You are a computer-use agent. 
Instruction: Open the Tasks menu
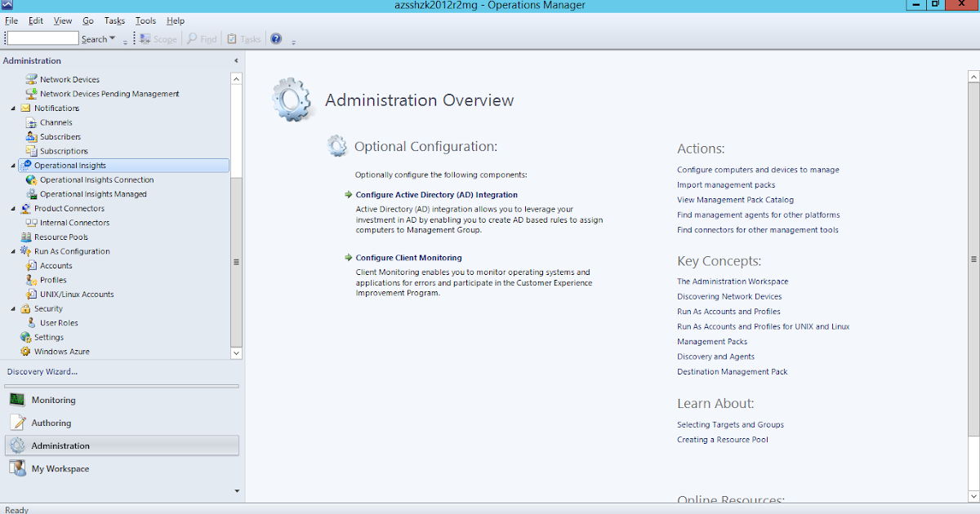point(114,20)
